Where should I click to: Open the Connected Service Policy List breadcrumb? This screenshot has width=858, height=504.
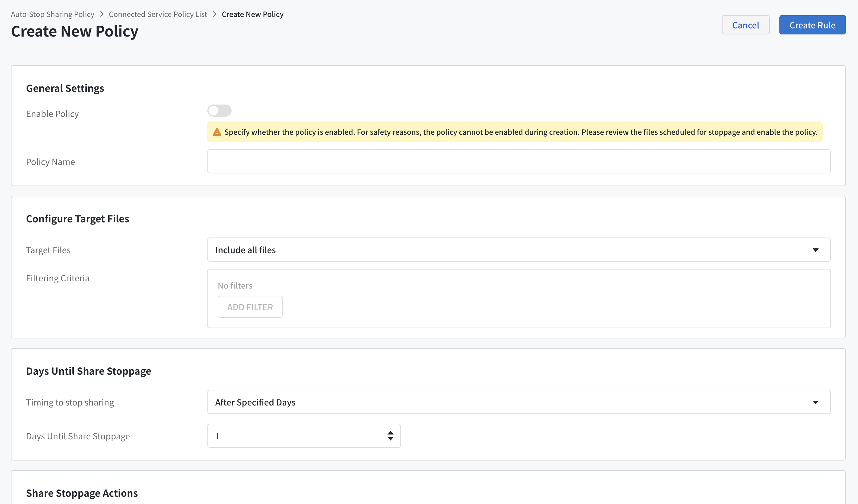click(158, 14)
